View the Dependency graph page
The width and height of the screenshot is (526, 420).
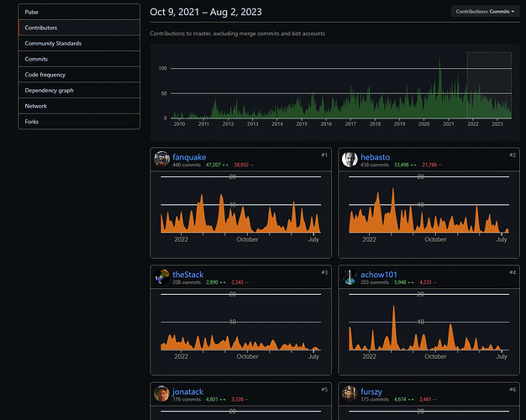(79, 90)
